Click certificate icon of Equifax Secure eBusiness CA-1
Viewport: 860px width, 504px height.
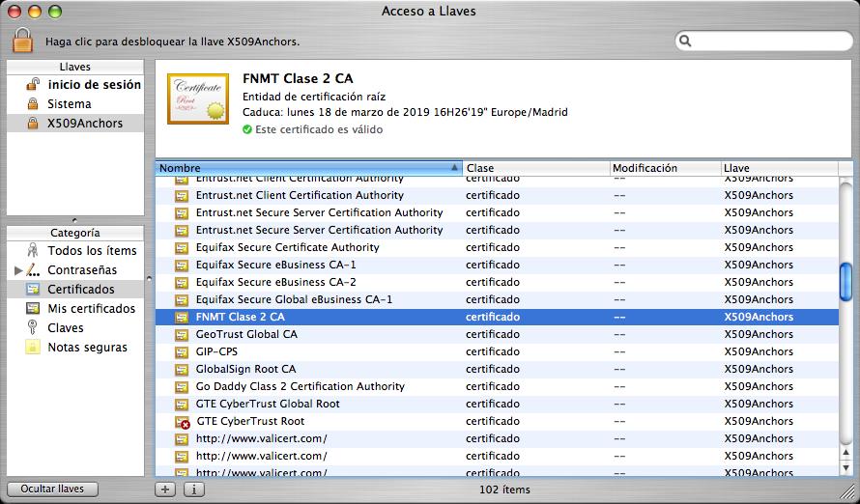click(x=182, y=266)
